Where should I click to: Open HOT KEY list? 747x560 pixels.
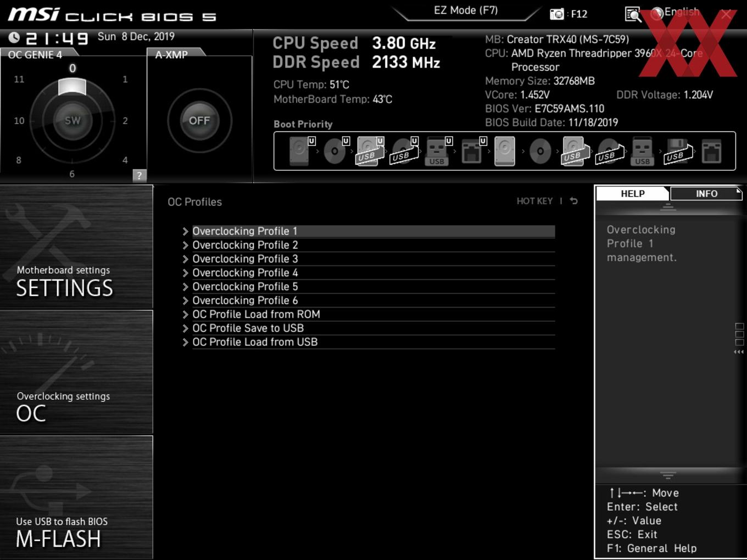coord(534,201)
